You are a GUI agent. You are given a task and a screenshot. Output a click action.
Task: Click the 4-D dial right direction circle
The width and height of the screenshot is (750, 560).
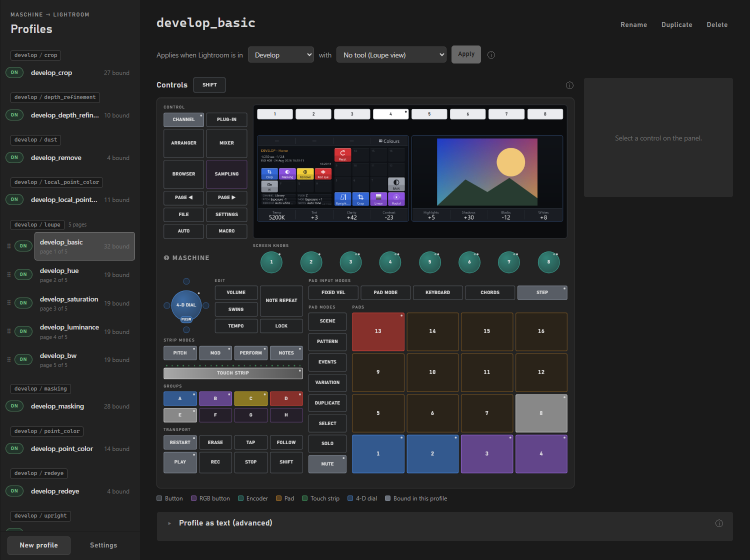click(205, 305)
